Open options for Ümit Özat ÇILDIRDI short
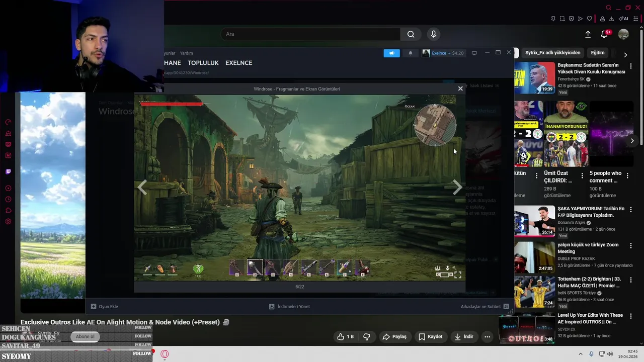 tap(582, 176)
